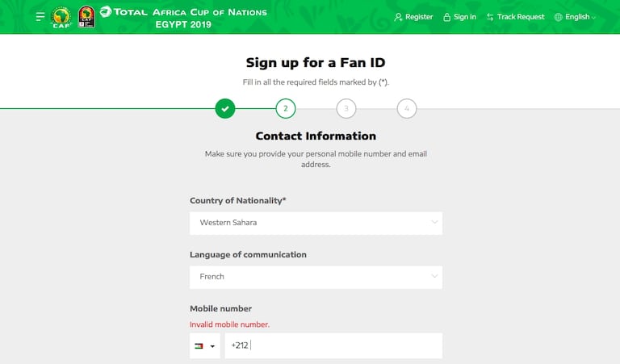
Task: Click the Africa Cup trophy logo
Action: [86, 17]
